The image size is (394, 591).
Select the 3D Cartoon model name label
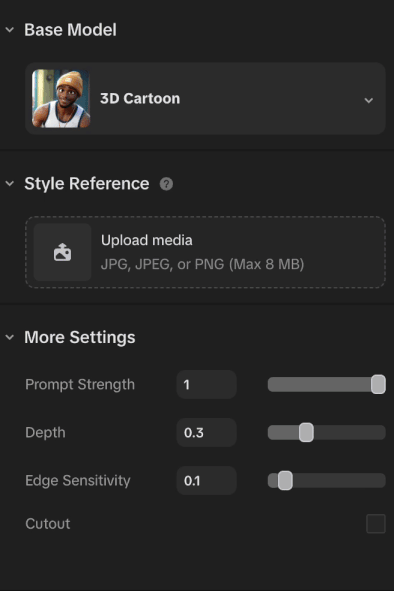pyautogui.click(x=140, y=99)
